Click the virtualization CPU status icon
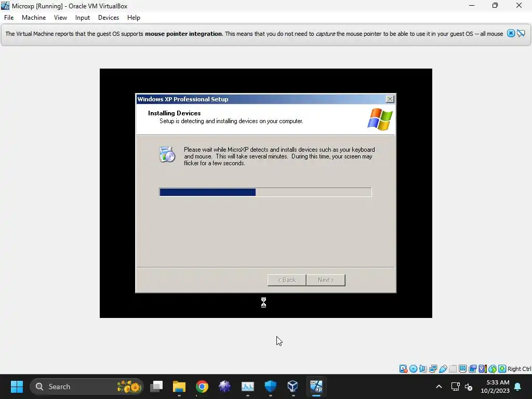The width and height of the screenshot is (532, 399). (483, 369)
